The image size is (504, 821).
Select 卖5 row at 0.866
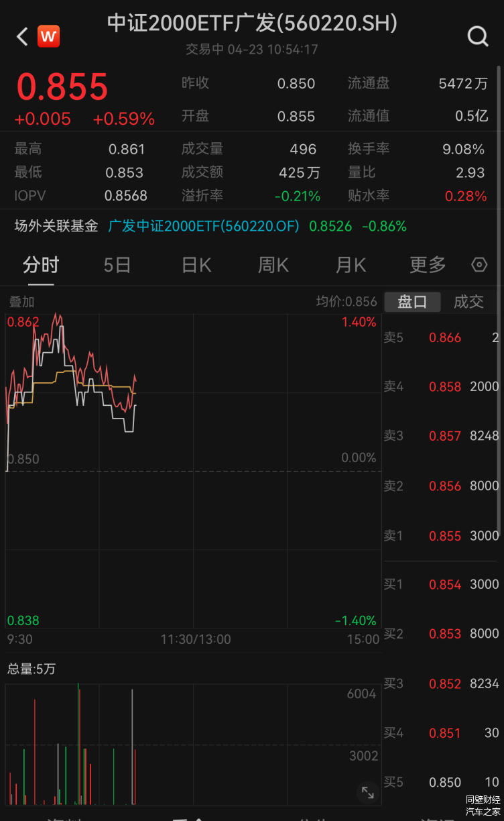coord(441,337)
